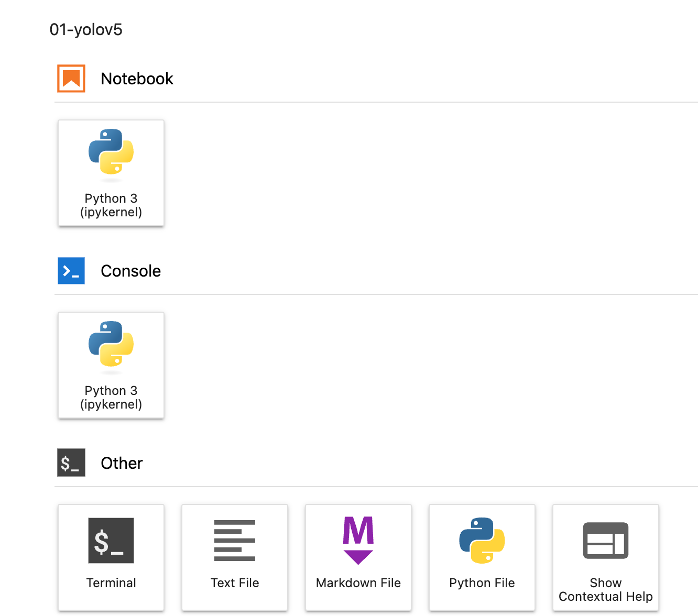Click the blue Console section icon
This screenshot has height=616, width=698.
(x=71, y=271)
